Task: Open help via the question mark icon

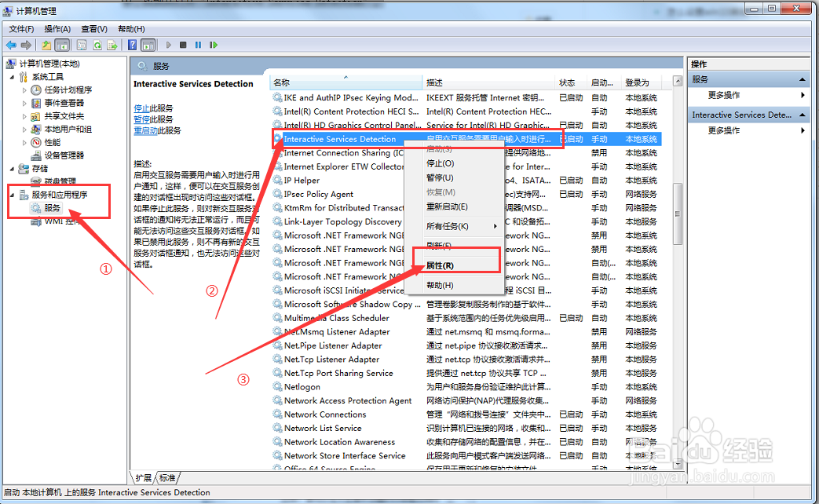Action: tap(133, 45)
